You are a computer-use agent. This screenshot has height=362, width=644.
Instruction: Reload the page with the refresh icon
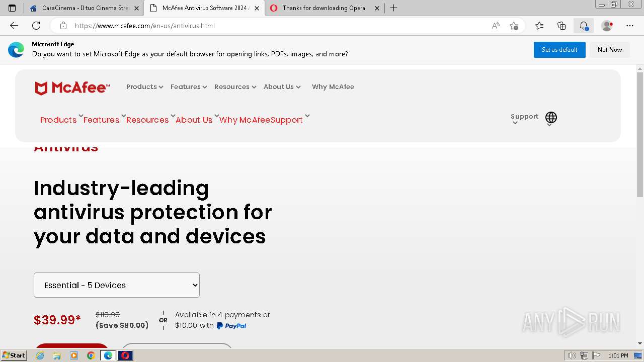(36, 26)
